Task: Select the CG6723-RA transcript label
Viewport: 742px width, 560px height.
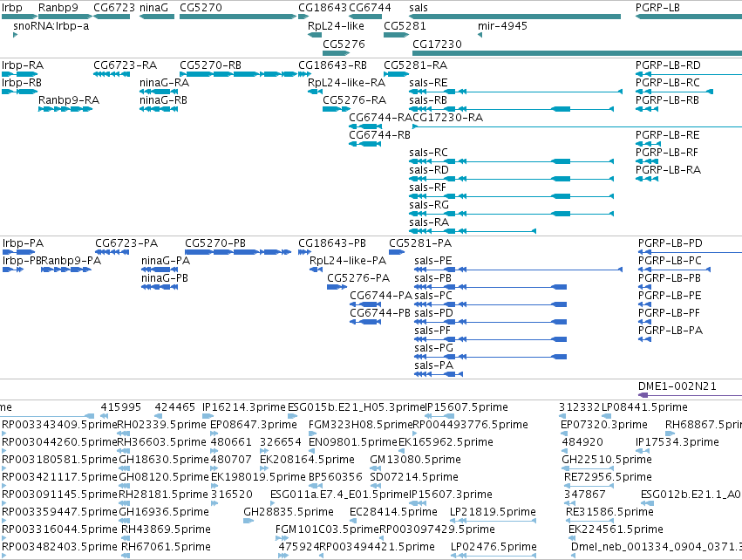Action: pos(125,65)
